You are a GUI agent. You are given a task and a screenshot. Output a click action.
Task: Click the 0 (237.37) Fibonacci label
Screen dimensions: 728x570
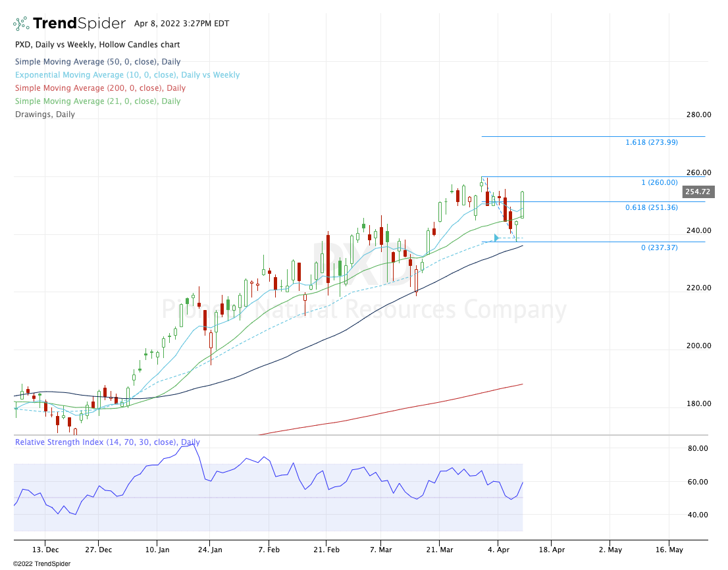pyautogui.click(x=660, y=247)
